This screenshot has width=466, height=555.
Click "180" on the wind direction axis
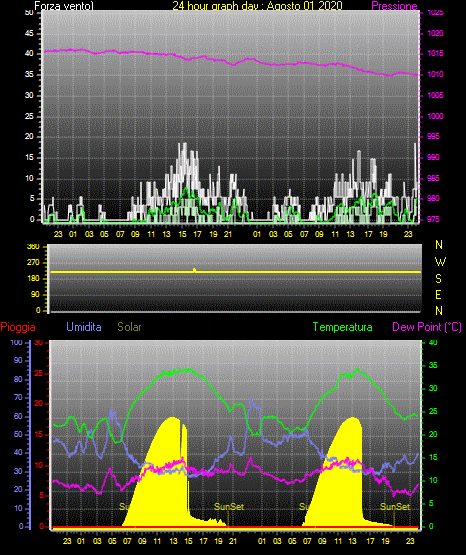[x=34, y=279]
